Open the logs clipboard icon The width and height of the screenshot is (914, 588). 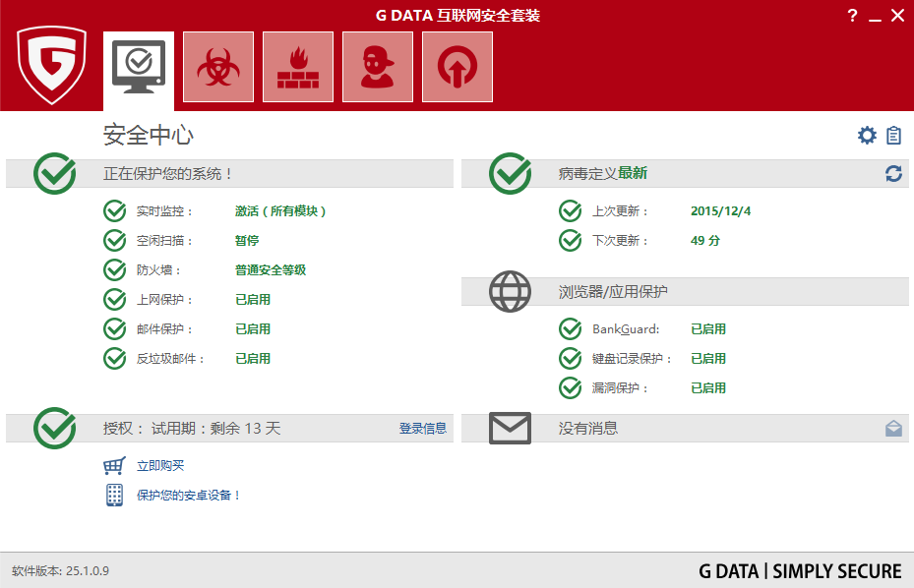tap(893, 135)
